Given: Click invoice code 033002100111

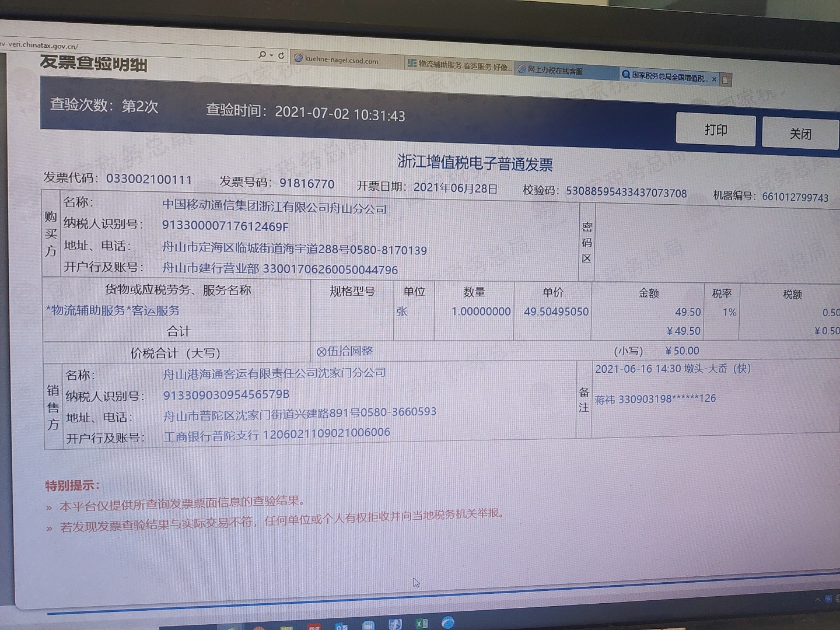Looking at the screenshot, I should (x=149, y=179).
